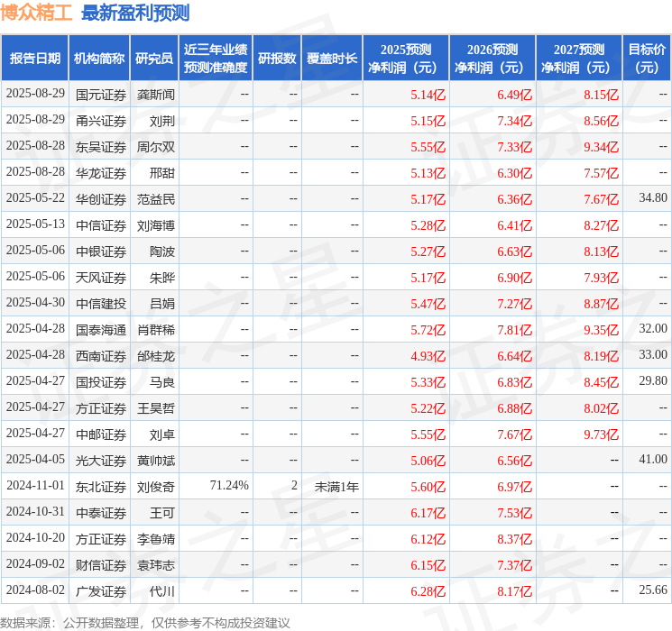Click the 最新盈利预测 heading
The height and width of the screenshot is (631, 672).
[x=135, y=13]
